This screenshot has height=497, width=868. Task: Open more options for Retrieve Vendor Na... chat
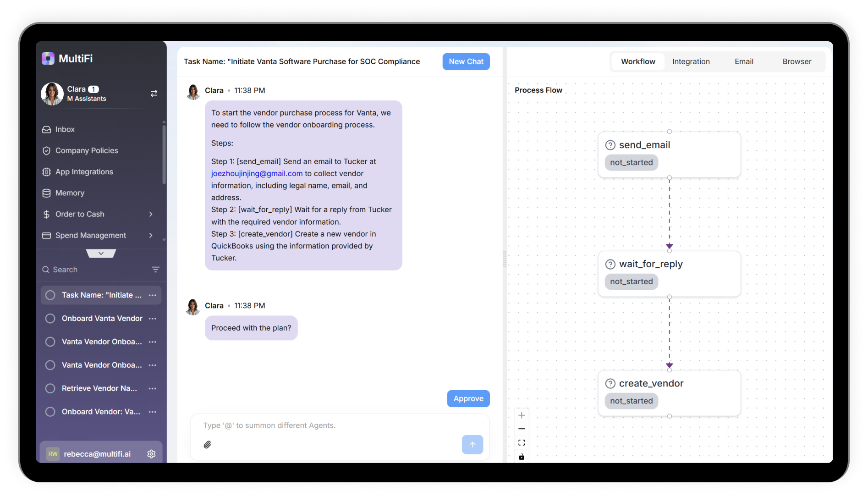pos(153,388)
